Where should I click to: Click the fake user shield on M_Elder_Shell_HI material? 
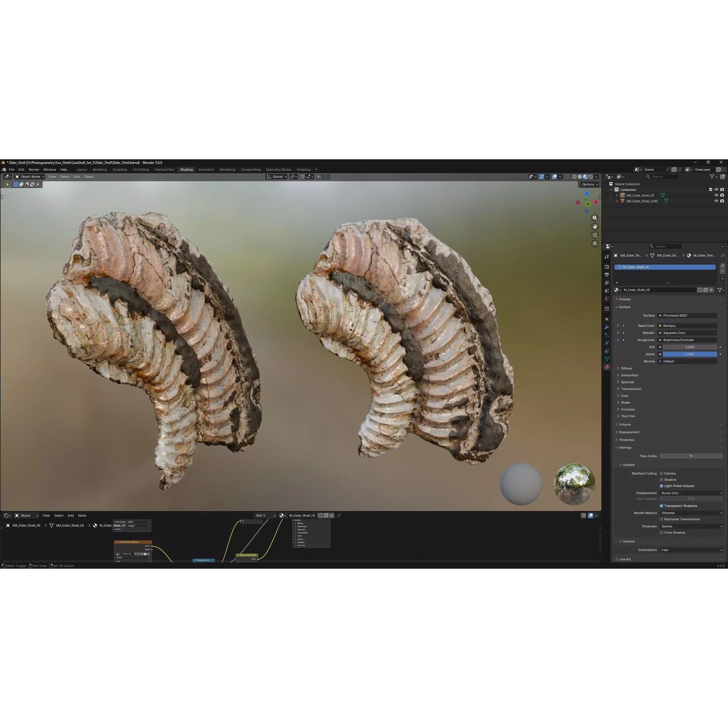click(x=700, y=290)
